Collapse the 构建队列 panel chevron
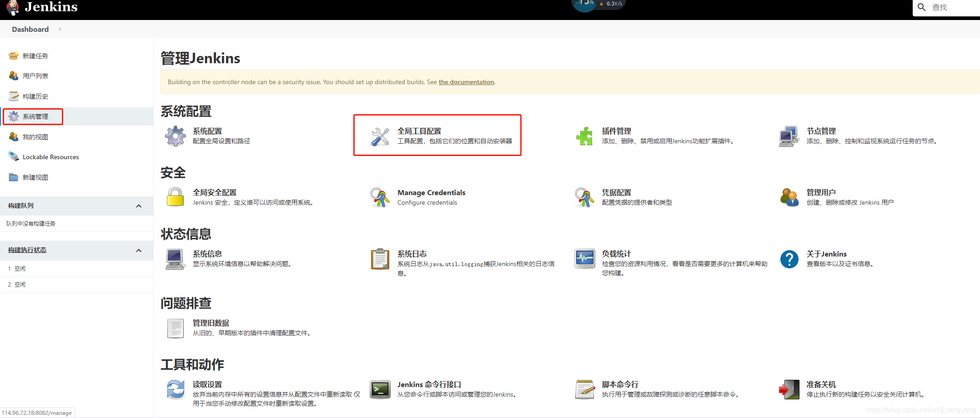Screen dimensions: 980x418 (139, 206)
